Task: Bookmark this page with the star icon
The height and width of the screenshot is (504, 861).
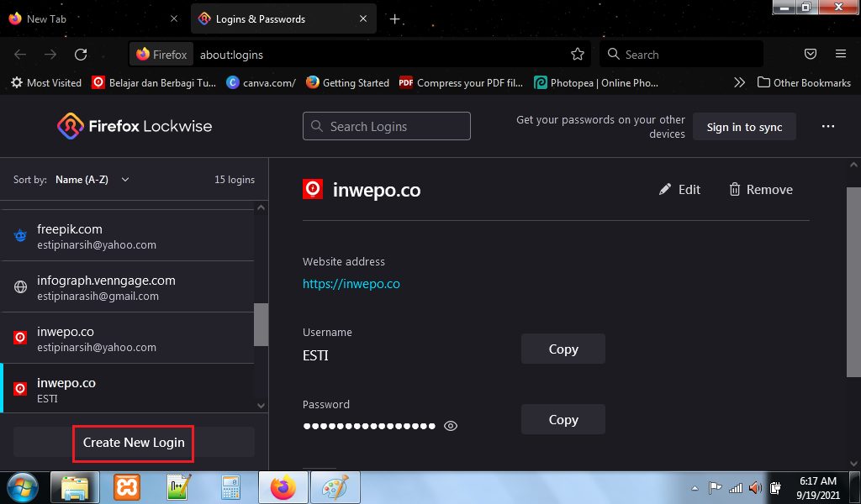Action: [577, 54]
